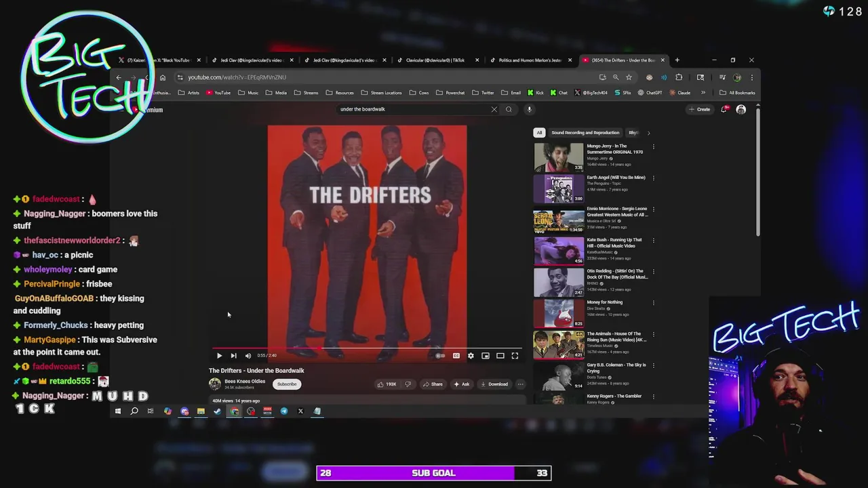
Task: Open the YouTube account avatar menu
Action: (741, 109)
